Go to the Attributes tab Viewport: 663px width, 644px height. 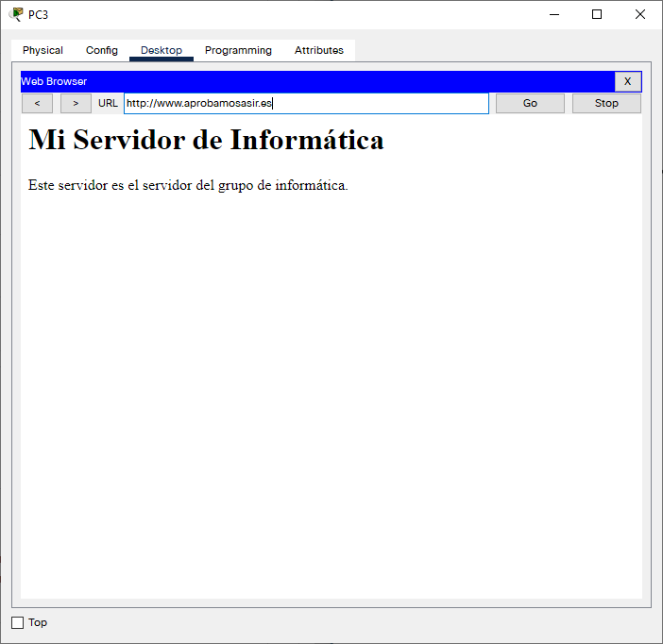click(319, 50)
